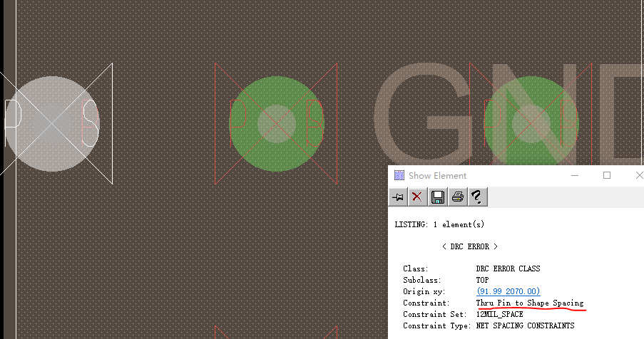The height and width of the screenshot is (339, 644).
Task: Click 'DRC ERROR CLASS' value
Action: pyautogui.click(x=508, y=269)
